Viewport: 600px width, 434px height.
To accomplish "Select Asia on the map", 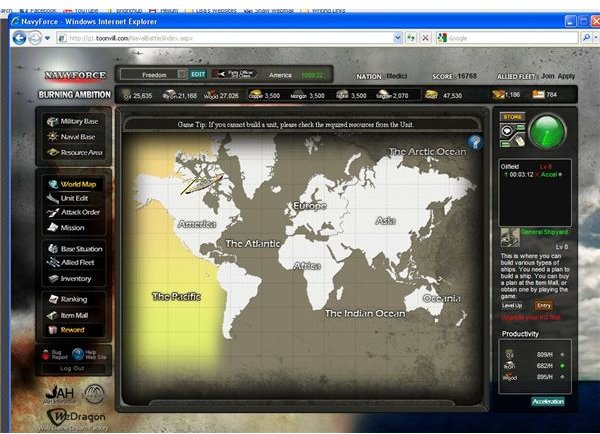I will click(385, 220).
